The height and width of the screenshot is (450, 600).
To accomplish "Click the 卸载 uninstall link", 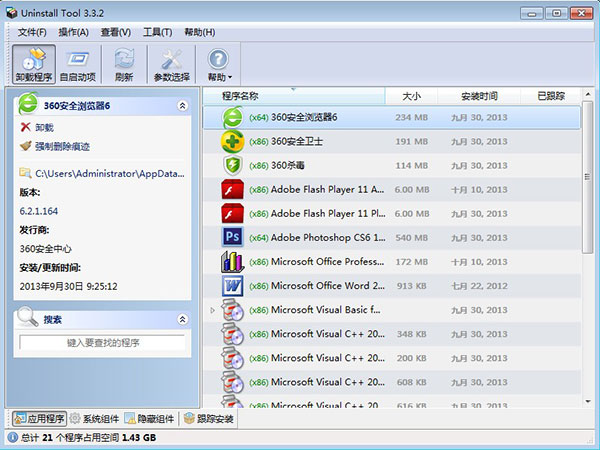I will tap(44, 127).
